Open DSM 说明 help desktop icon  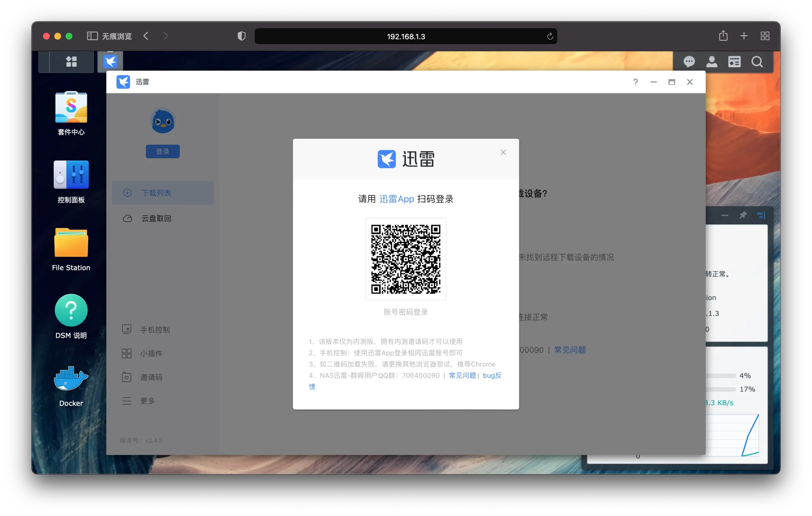[x=71, y=316]
